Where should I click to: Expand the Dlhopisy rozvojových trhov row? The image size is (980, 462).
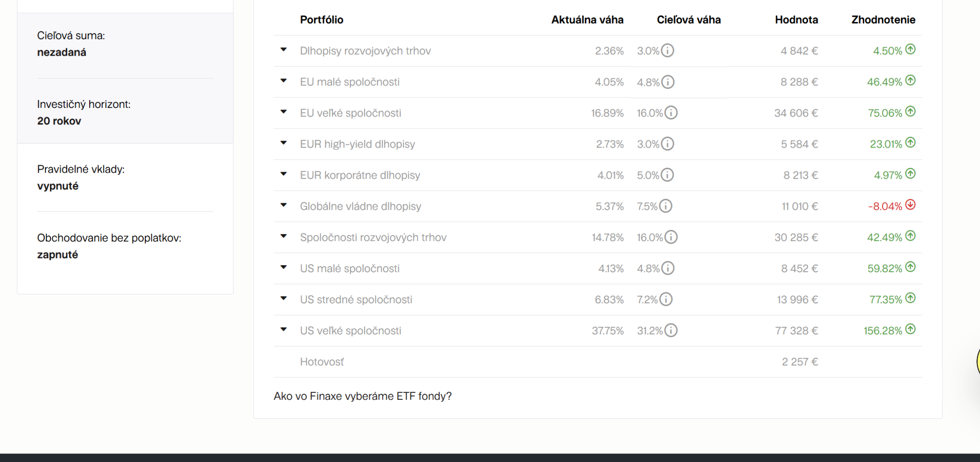284,50
